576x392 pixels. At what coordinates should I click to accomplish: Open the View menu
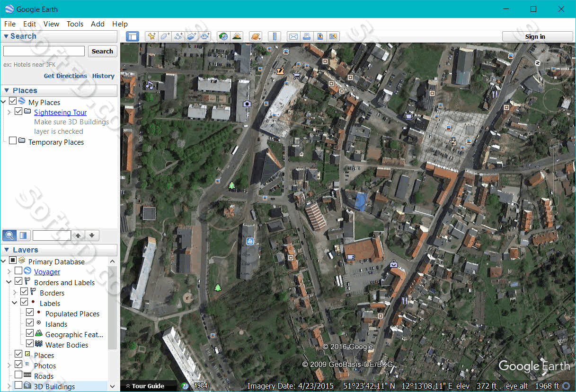pyautogui.click(x=51, y=24)
